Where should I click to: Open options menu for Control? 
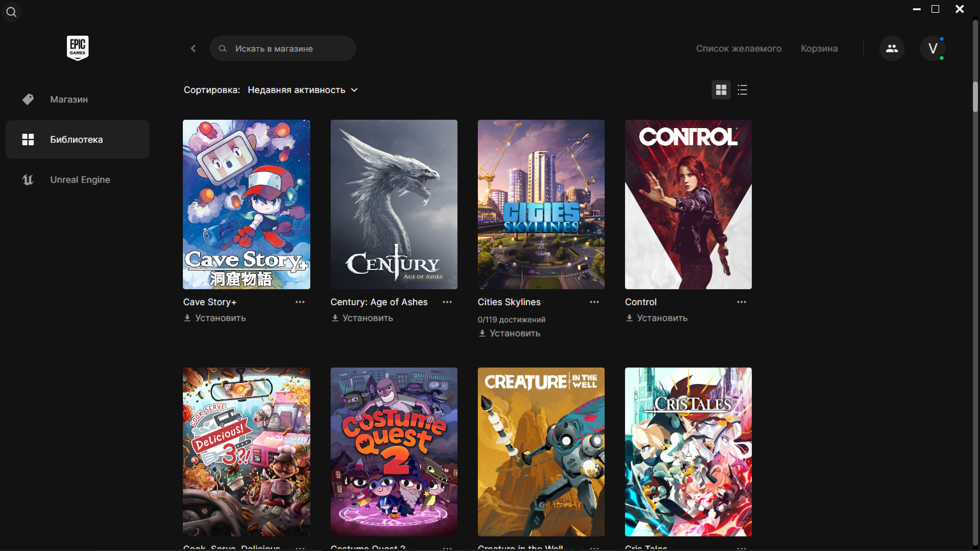coord(742,302)
